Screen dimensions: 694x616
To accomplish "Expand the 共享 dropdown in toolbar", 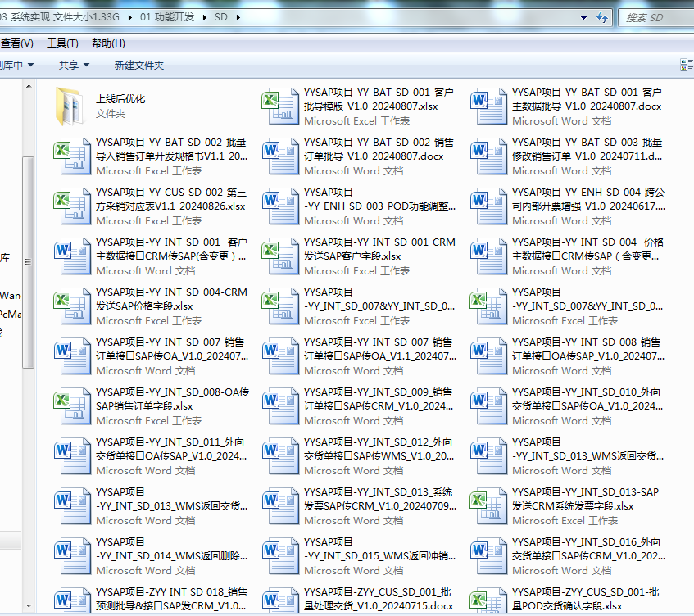I will (x=74, y=65).
